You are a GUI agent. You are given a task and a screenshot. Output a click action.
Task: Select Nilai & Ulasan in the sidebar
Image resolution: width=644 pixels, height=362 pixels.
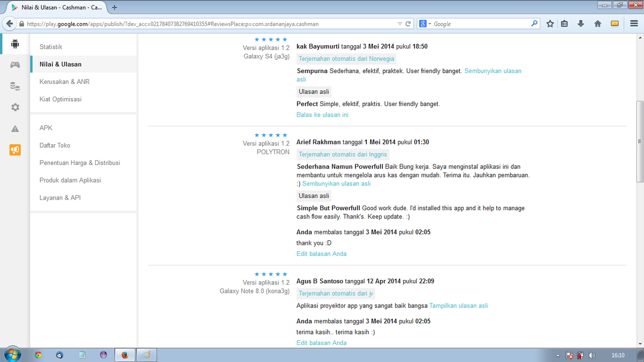tap(60, 64)
